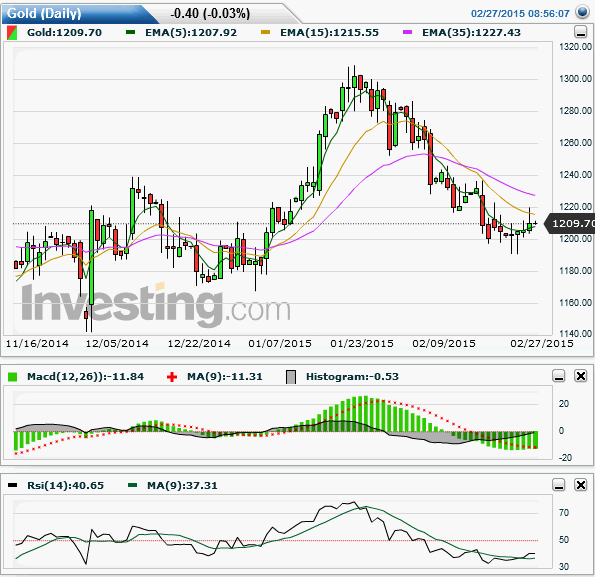Click the green RSI MA(9) legend marker
Viewport: 595px width, 577px height.
tap(132, 485)
